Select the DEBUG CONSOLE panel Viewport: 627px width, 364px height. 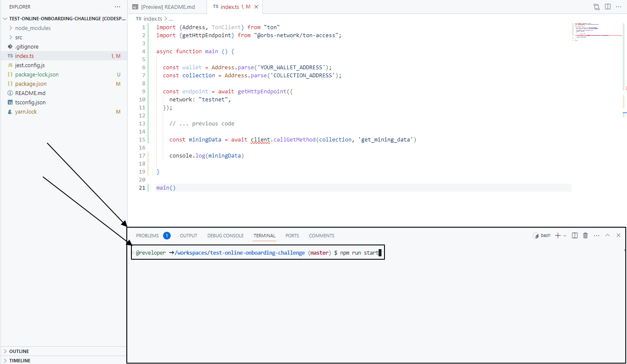click(x=225, y=236)
